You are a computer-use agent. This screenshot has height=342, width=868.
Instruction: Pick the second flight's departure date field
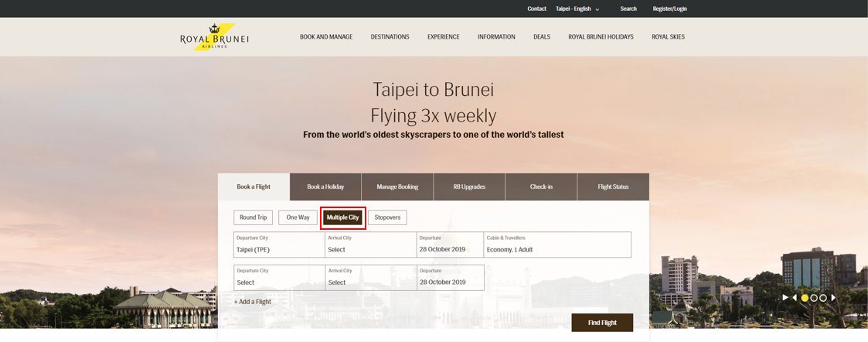point(450,278)
